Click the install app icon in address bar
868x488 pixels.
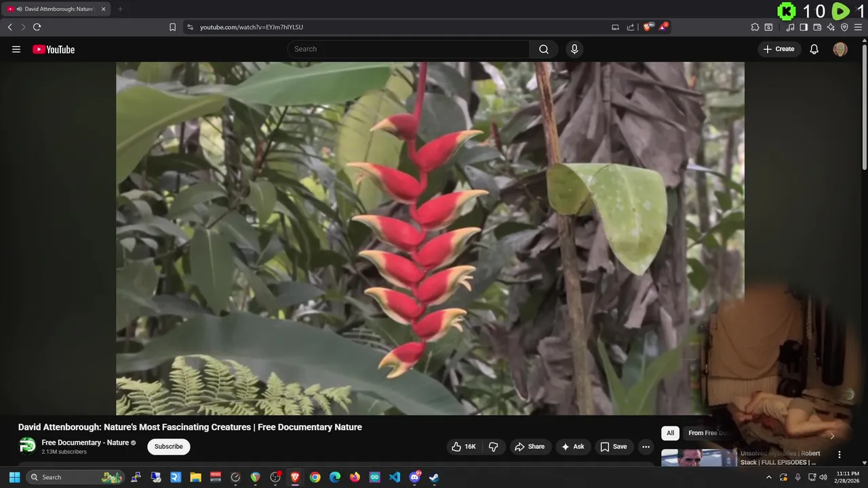tap(615, 27)
